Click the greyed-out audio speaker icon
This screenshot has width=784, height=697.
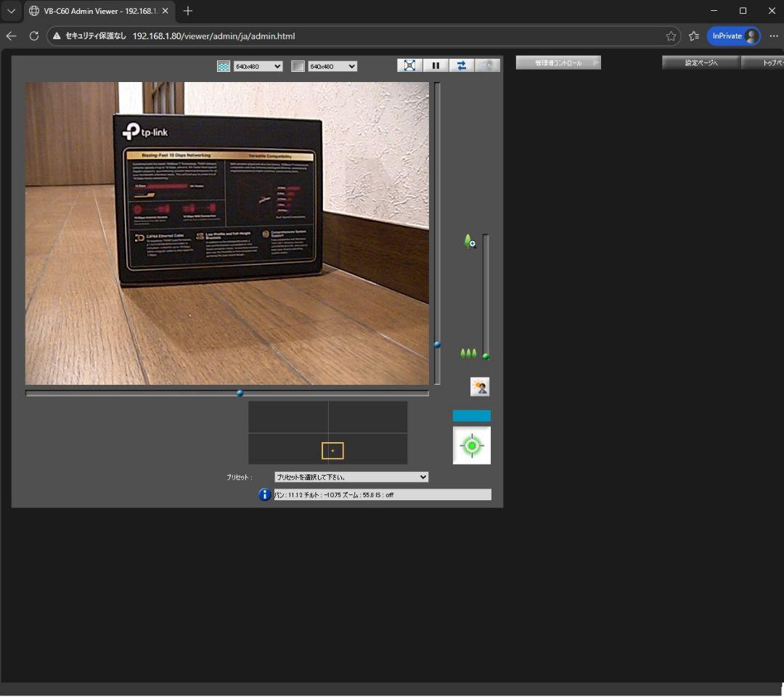[x=487, y=65]
